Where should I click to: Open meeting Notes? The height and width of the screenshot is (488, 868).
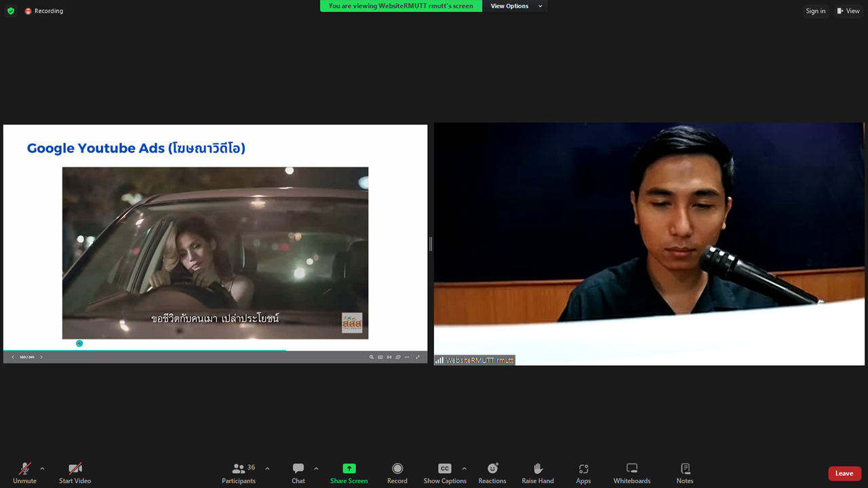[685, 473]
